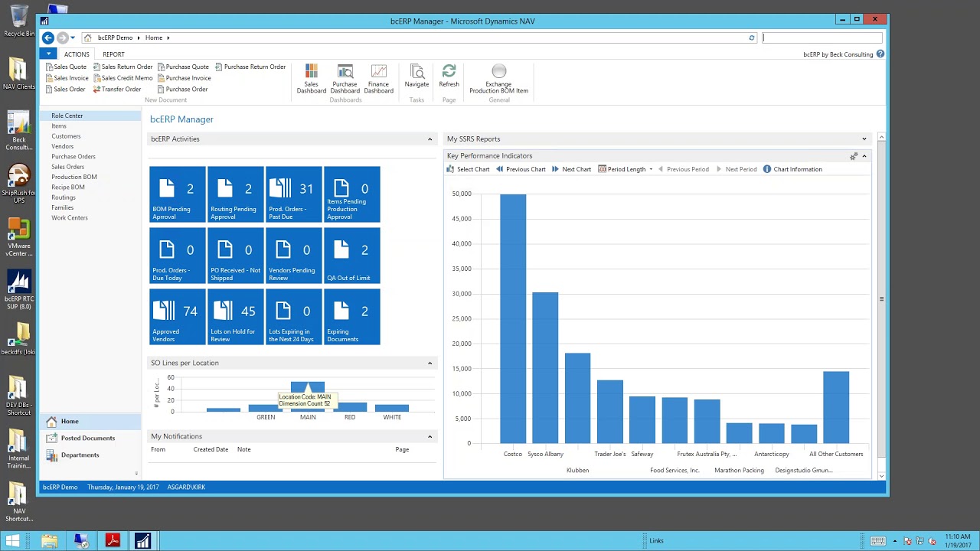The image size is (980, 551).
Task: Collapse the bcERP Activities section
Action: pyautogui.click(x=430, y=139)
